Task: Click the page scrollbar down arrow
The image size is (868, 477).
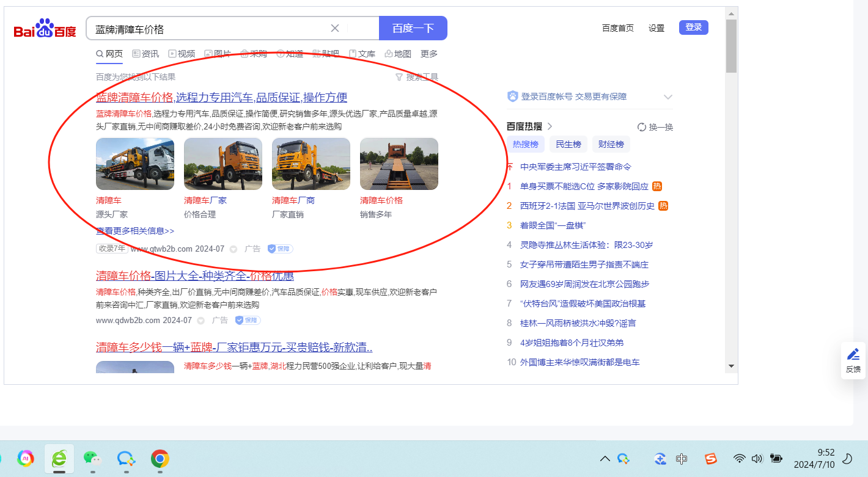Action: pos(731,366)
